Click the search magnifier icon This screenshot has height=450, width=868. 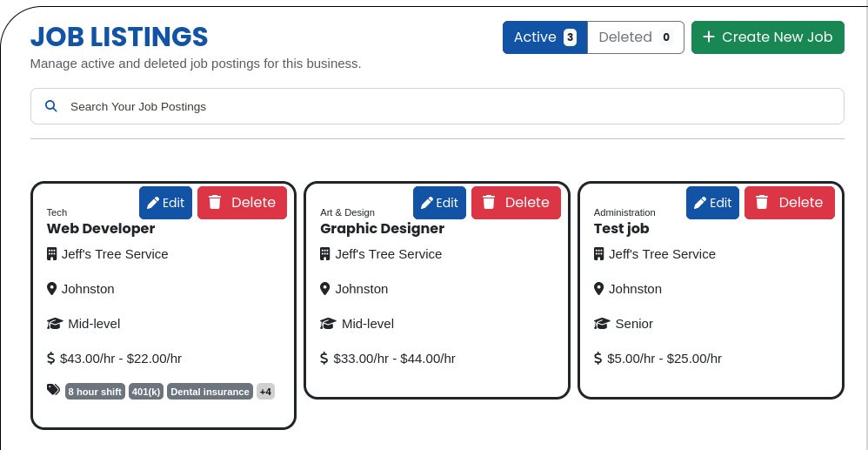pyautogui.click(x=51, y=106)
